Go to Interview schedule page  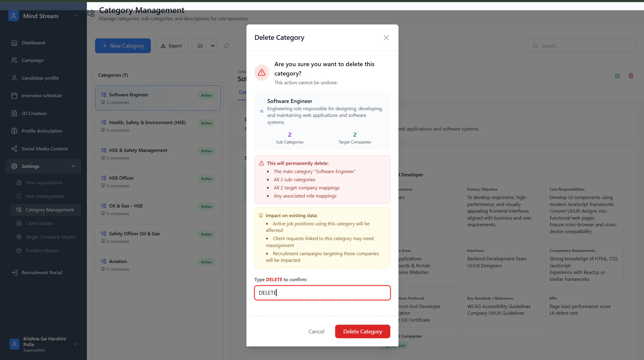[x=42, y=95]
